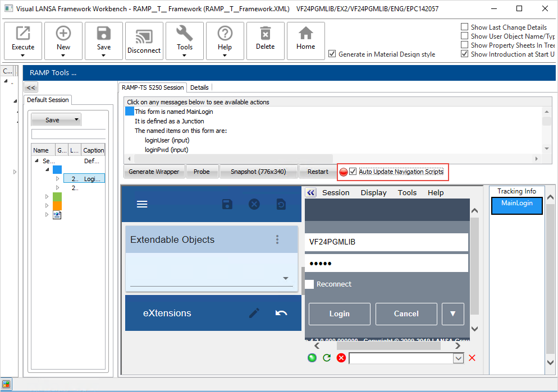Switch to the Details tab
This screenshot has height=392, width=558.
pos(199,87)
